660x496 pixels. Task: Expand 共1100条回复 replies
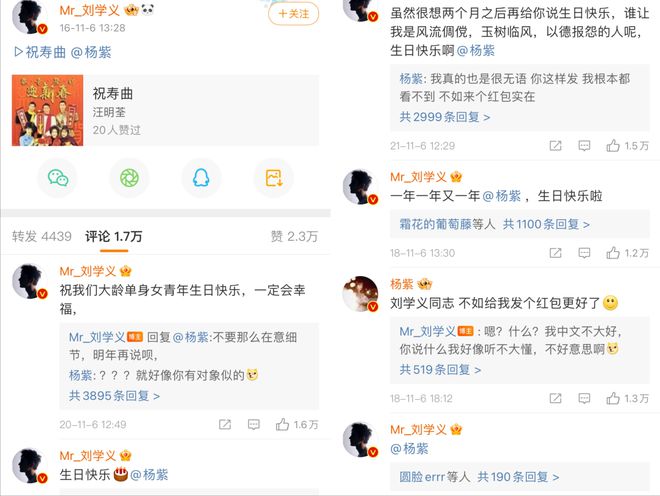pos(546,224)
